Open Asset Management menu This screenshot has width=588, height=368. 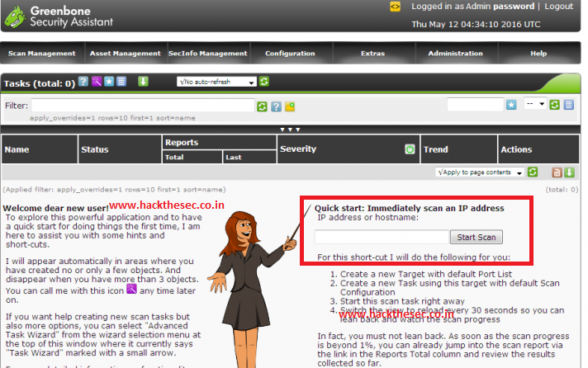point(125,53)
